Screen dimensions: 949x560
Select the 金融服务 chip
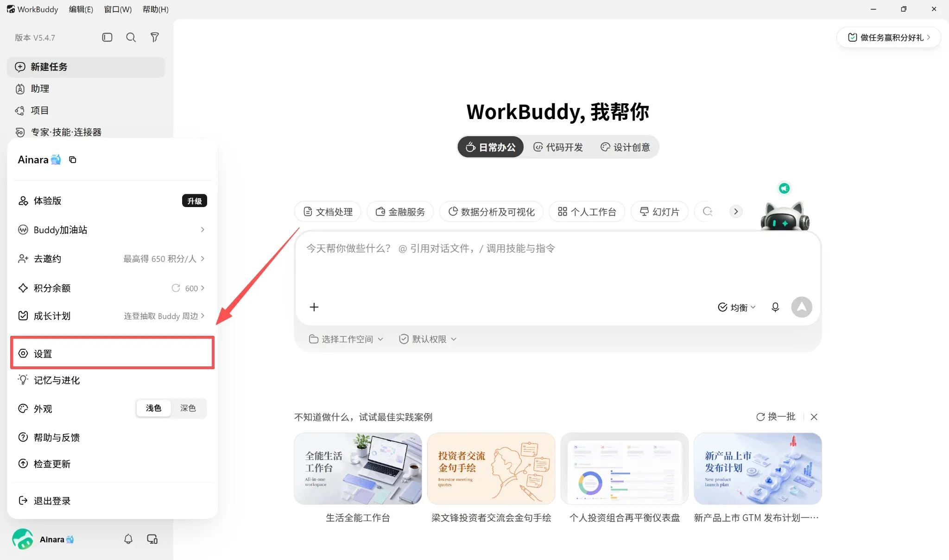(x=400, y=212)
